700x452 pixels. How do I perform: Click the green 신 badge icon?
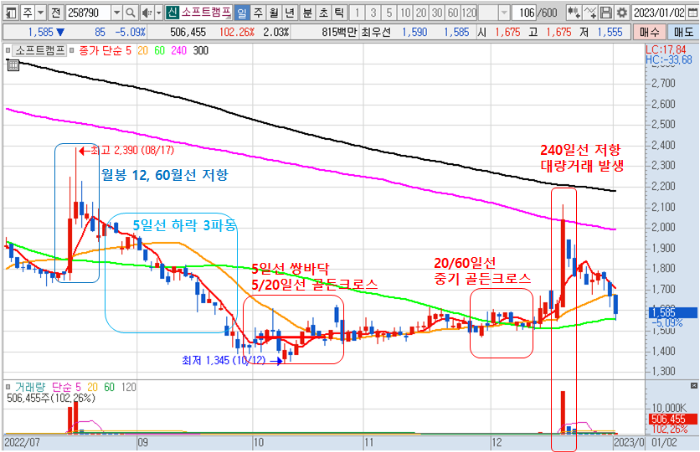tap(172, 12)
